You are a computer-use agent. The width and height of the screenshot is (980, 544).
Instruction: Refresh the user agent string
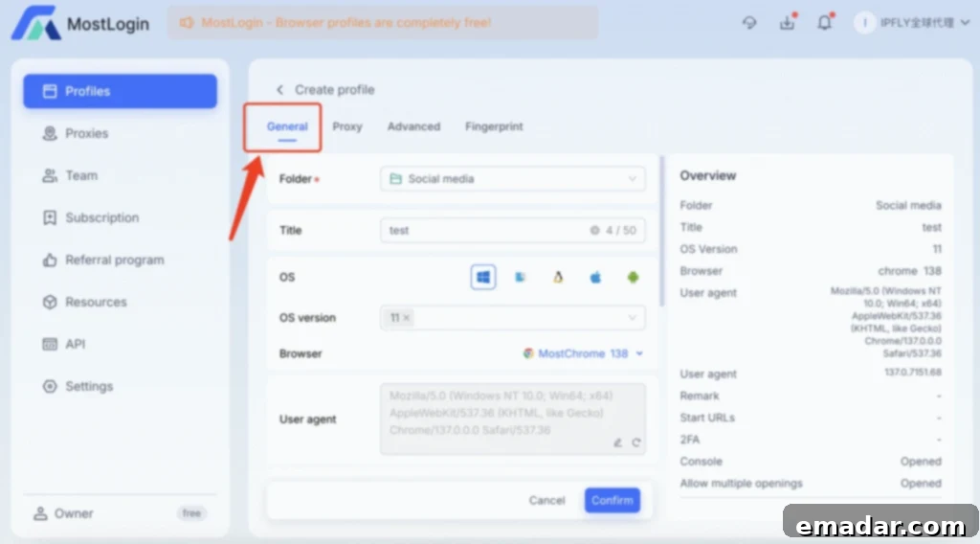(x=635, y=442)
